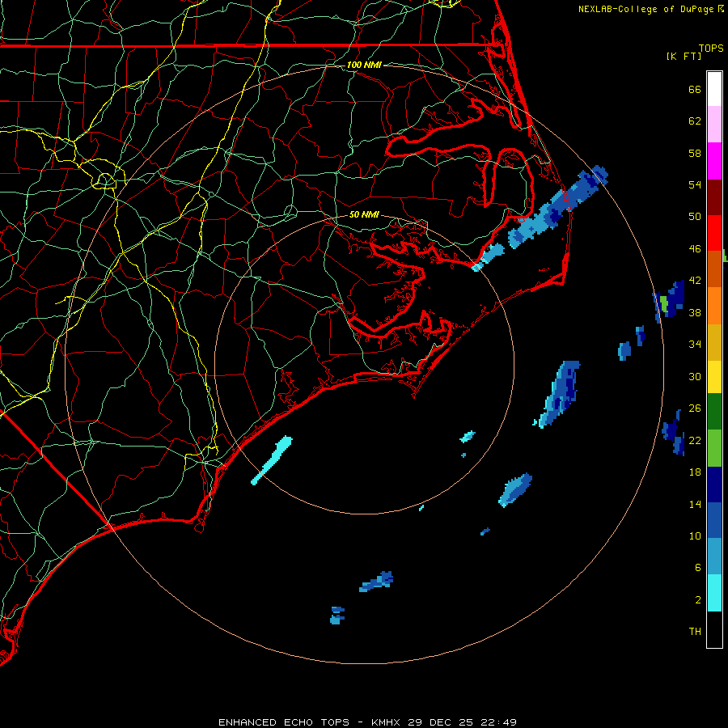Click the legend value "30"
Viewport: 728px width, 728px height.
click(695, 376)
